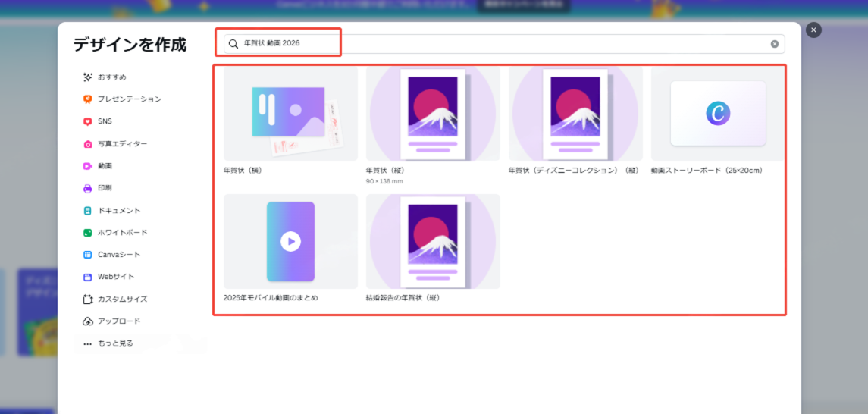The height and width of the screenshot is (414, 868).
Task: Open the 動画ストーリーボード（25×20cm）thumbnail
Action: tap(718, 114)
